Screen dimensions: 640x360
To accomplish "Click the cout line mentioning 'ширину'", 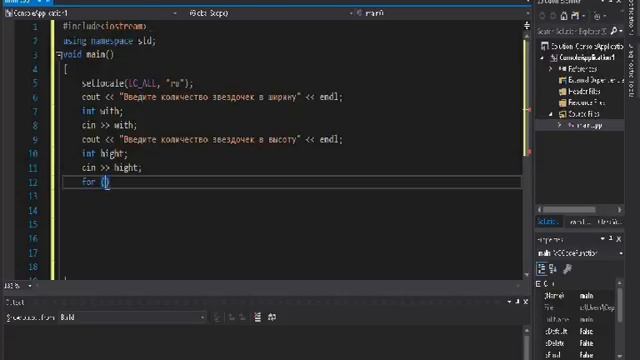I will tap(212, 97).
